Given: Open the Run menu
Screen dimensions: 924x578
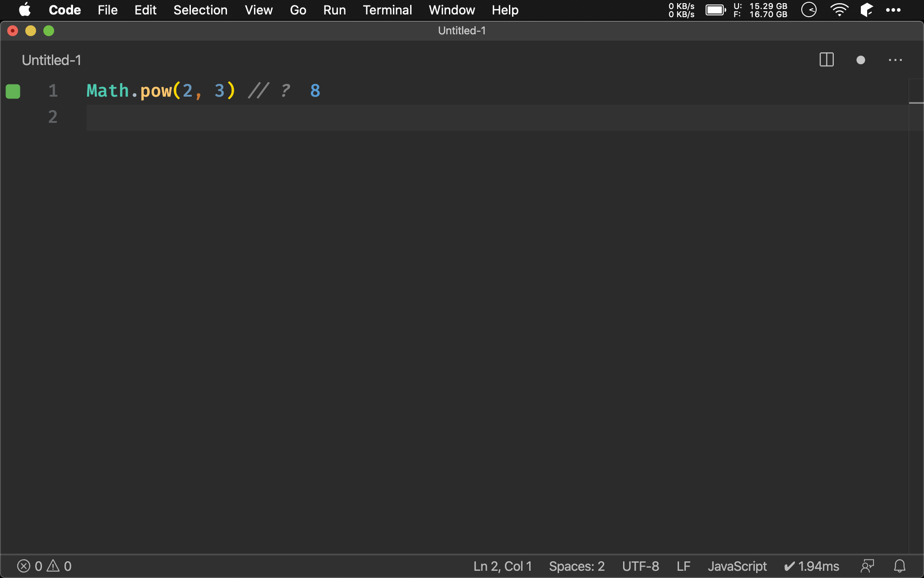Looking at the screenshot, I should pyautogui.click(x=334, y=10).
